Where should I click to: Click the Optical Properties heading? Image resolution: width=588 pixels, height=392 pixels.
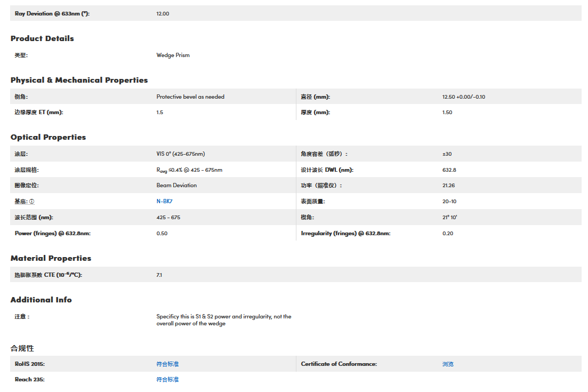48,137
